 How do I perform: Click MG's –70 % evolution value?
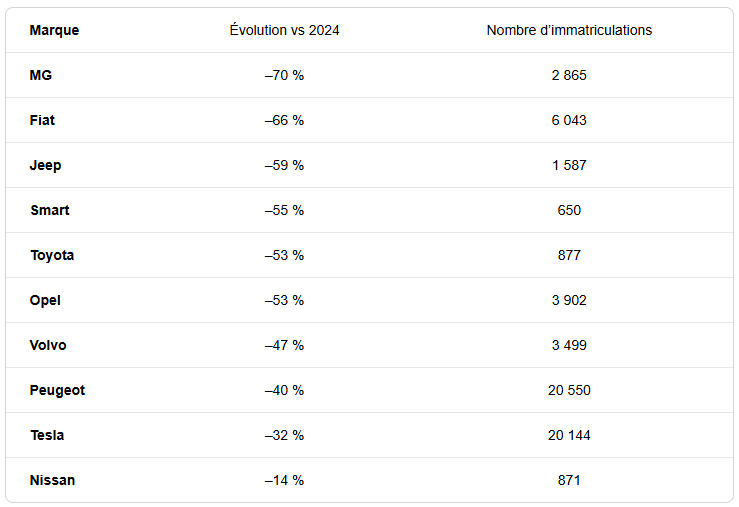pyautogui.click(x=284, y=75)
